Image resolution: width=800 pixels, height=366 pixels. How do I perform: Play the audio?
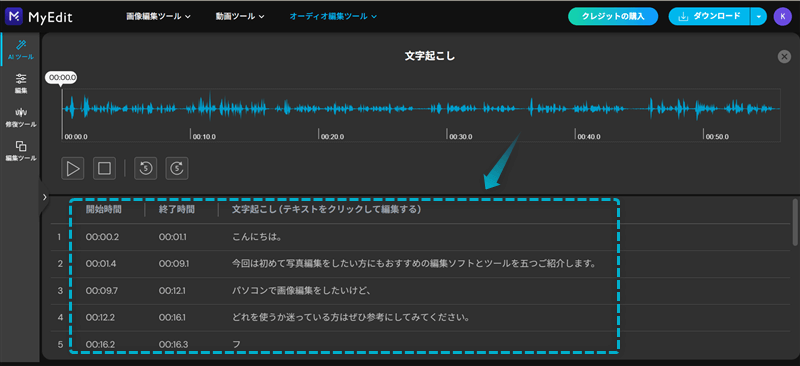(73, 168)
